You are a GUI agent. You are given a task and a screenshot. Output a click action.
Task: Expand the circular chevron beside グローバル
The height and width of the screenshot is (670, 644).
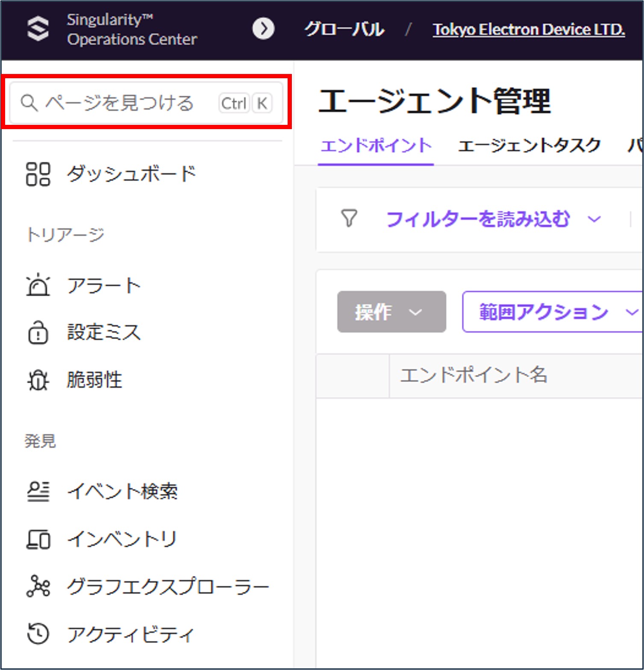pyautogui.click(x=263, y=29)
